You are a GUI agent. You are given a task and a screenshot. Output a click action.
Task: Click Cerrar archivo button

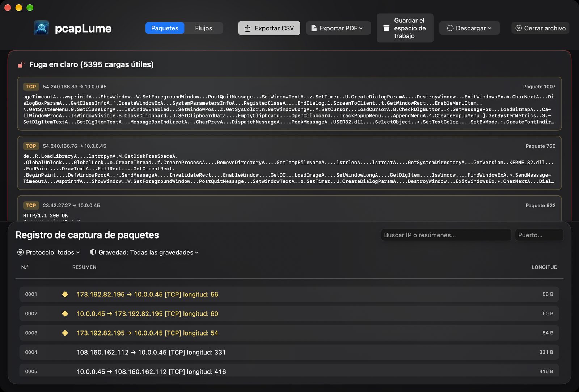pyautogui.click(x=540, y=28)
